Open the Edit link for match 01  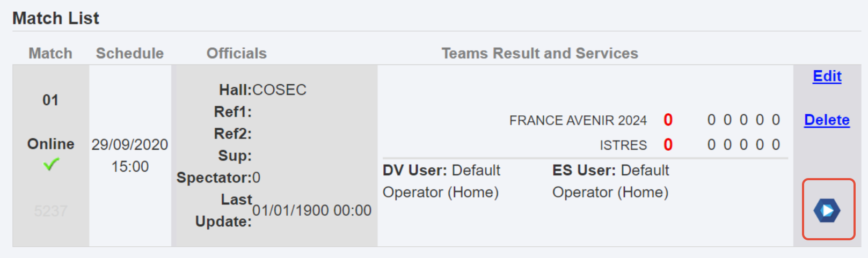pos(827,76)
